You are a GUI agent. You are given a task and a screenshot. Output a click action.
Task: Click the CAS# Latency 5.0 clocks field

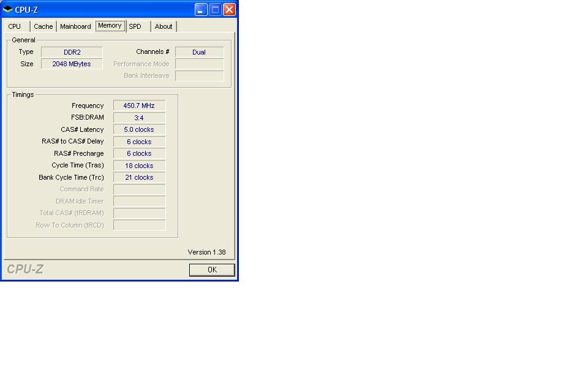tap(139, 129)
